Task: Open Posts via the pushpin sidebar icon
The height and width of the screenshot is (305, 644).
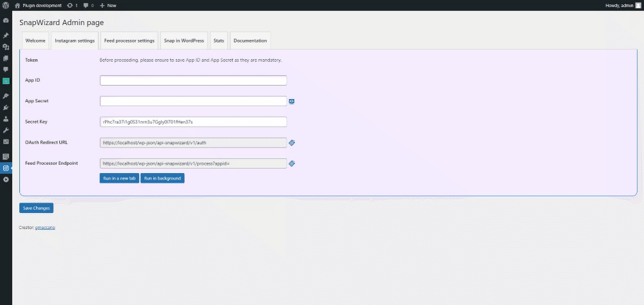Action: click(6, 36)
